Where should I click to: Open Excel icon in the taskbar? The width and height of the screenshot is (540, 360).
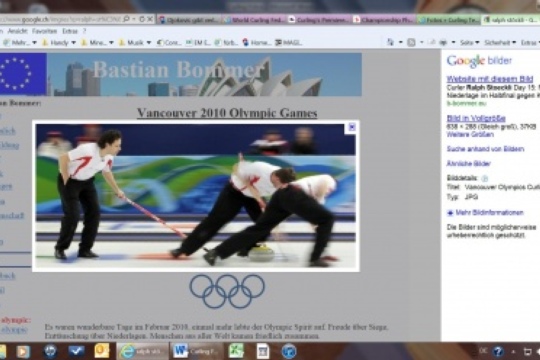(x=237, y=351)
